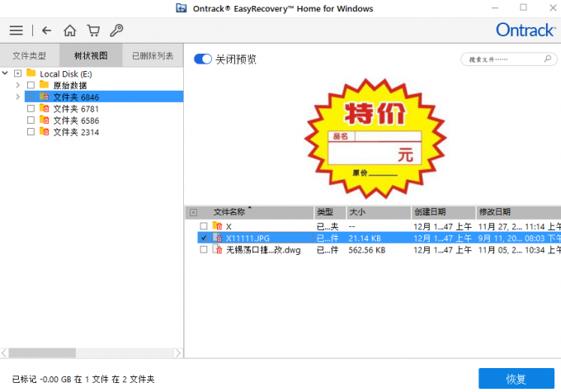Check the 文件夹 6781 checkbox
The image size is (561, 392).
point(31,108)
